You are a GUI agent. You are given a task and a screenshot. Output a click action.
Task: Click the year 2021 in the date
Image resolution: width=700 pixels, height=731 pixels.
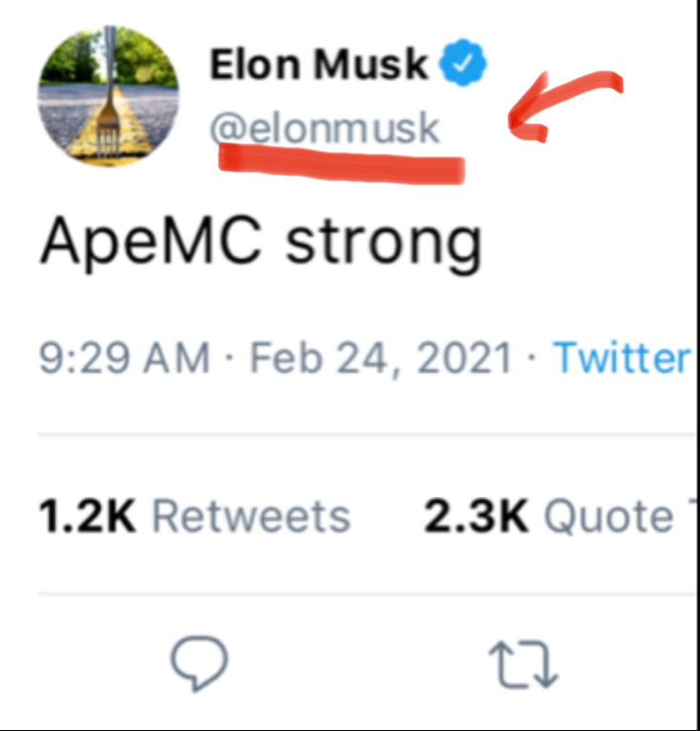465,358
